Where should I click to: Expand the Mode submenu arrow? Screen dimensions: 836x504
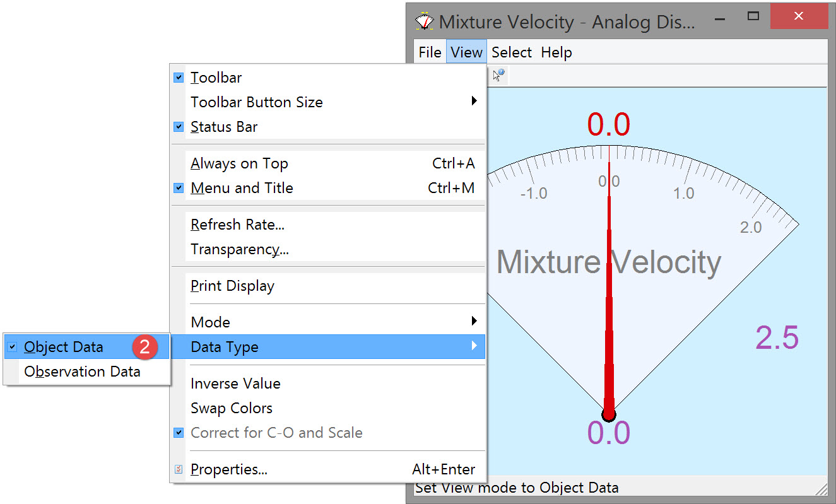click(x=474, y=322)
